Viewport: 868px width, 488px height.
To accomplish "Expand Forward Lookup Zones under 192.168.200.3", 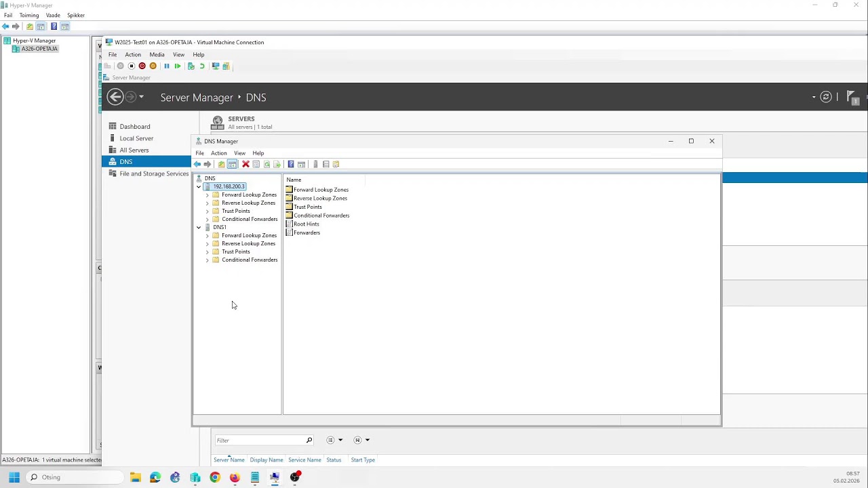I will tap(207, 195).
